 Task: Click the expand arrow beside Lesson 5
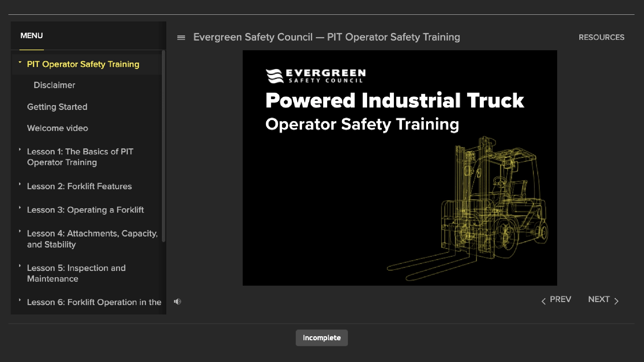20,267
